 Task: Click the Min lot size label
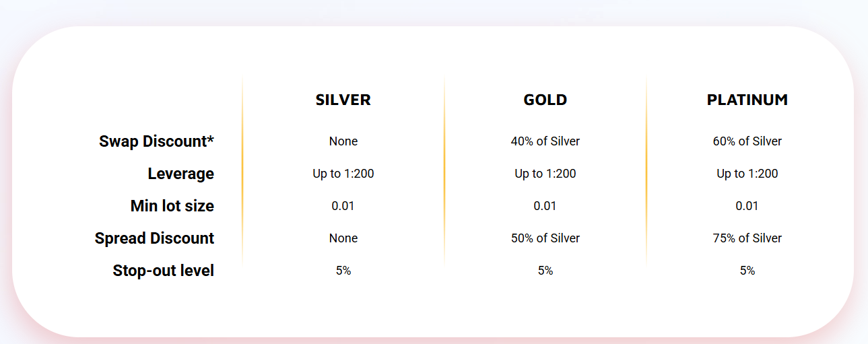172,206
